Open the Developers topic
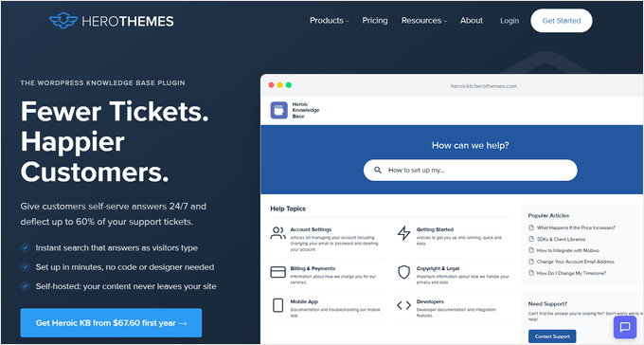This screenshot has width=644, height=345. pos(430,301)
